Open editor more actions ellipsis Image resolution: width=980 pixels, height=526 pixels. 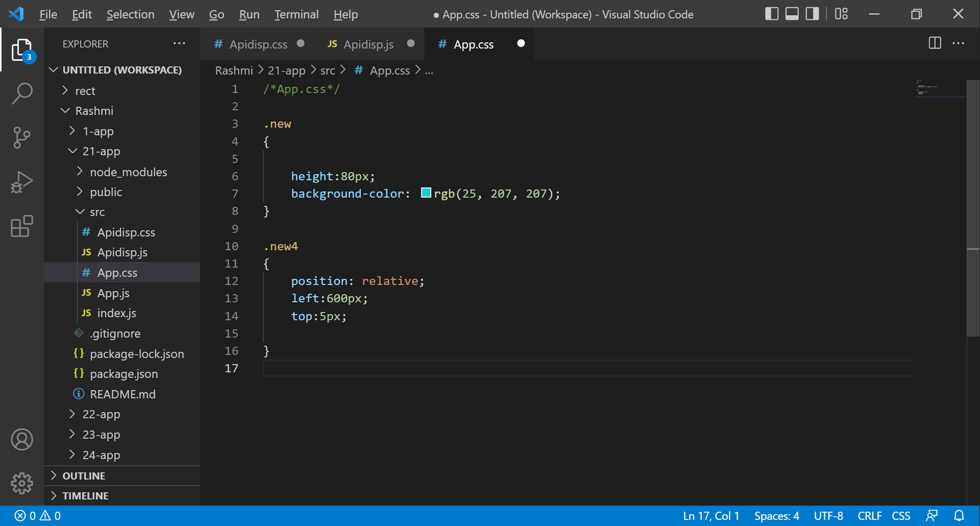click(x=958, y=43)
